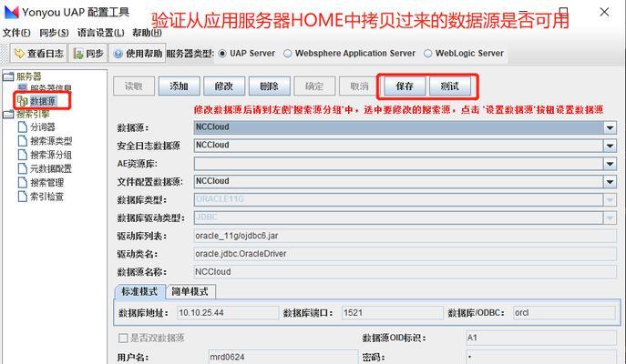Click the sync icon on 同步 toolbar button

(x=78, y=54)
